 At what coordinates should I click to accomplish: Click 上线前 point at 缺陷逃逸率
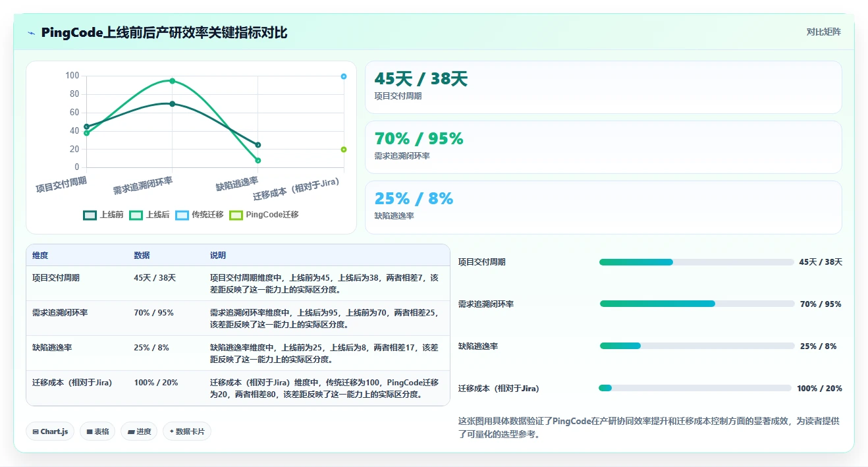click(258, 145)
